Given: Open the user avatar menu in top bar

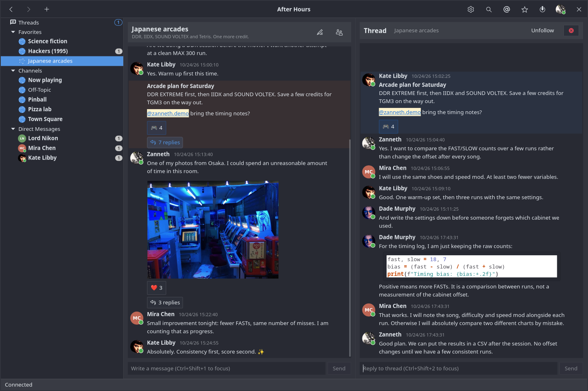Looking at the screenshot, I should [561, 9].
